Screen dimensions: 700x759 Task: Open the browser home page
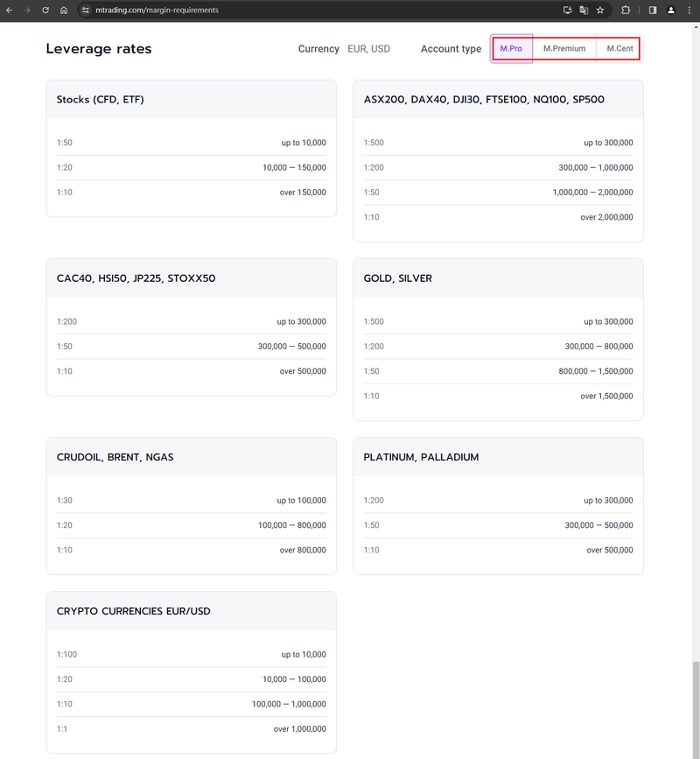tap(63, 11)
